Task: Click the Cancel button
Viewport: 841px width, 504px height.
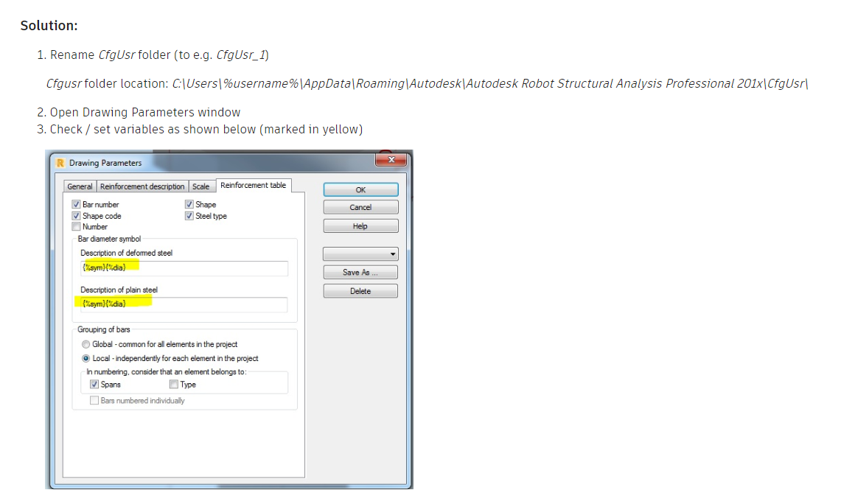Action: coord(360,208)
